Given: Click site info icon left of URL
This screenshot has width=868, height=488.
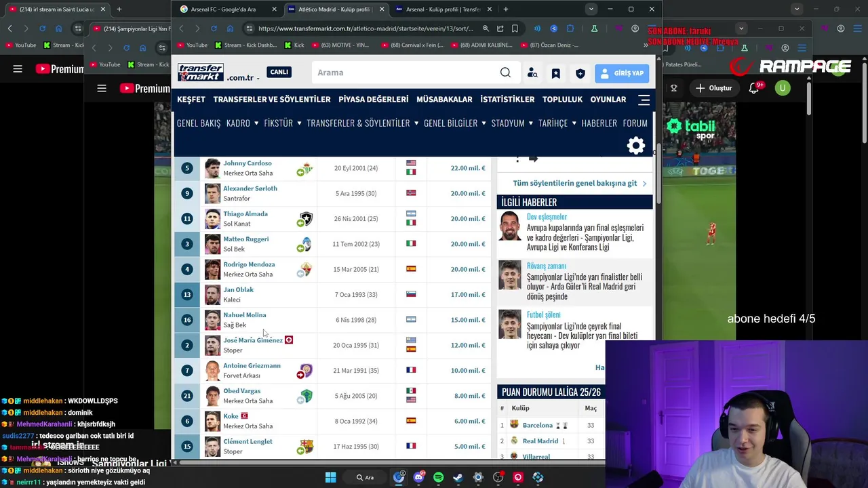Looking at the screenshot, I should (x=250, y=28).
